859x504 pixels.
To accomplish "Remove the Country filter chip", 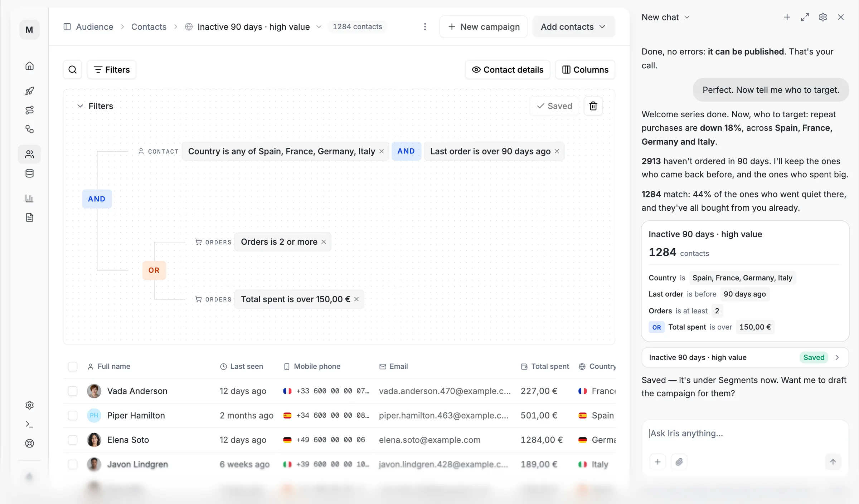I will [x=382, y=151].
